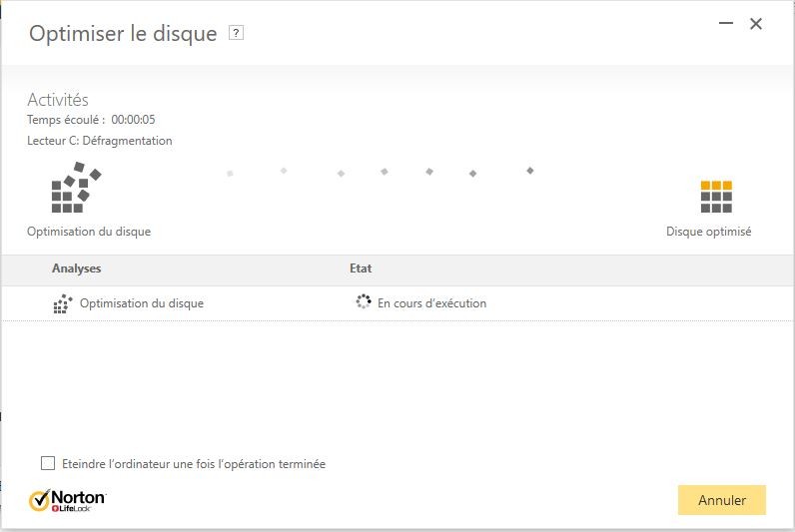
Task: Click the Etat column header
Action: (x=361, y=268)
